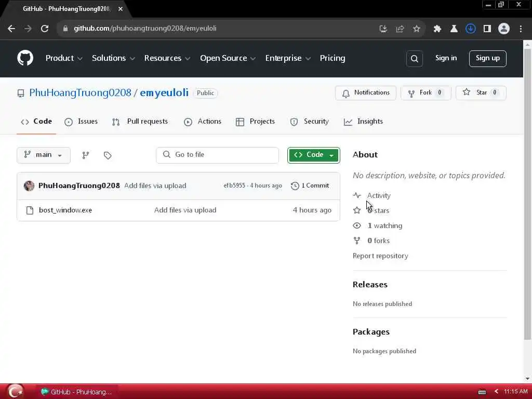Click the share icon in address bar
Screen dimensions: 532x399
coord(400,29)
